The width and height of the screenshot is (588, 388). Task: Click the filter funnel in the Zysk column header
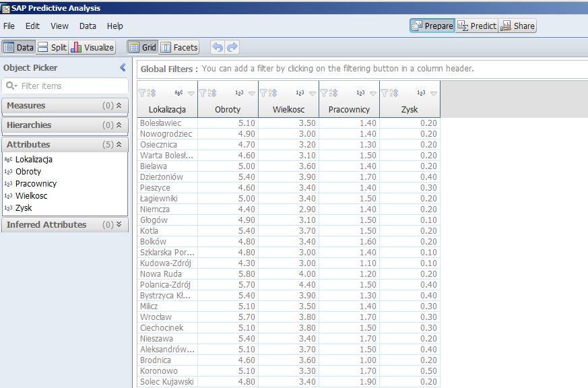[x=385, y=93]
